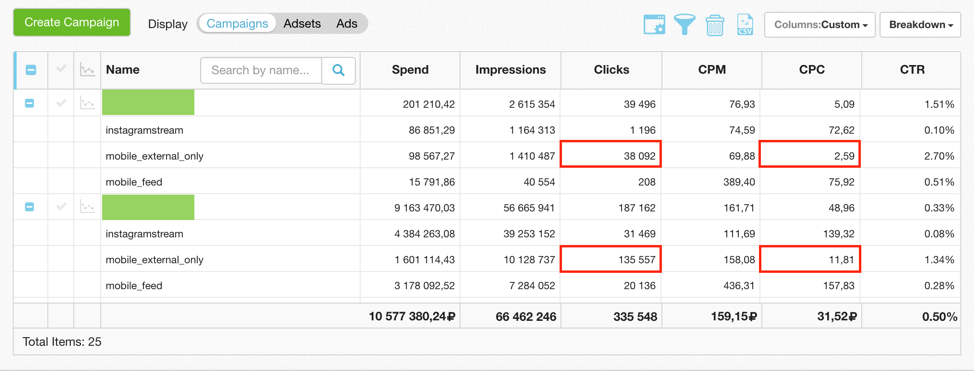This screenshot has width=974, height=371.
Task: Sort by the Spend column header
Action: 410,70
